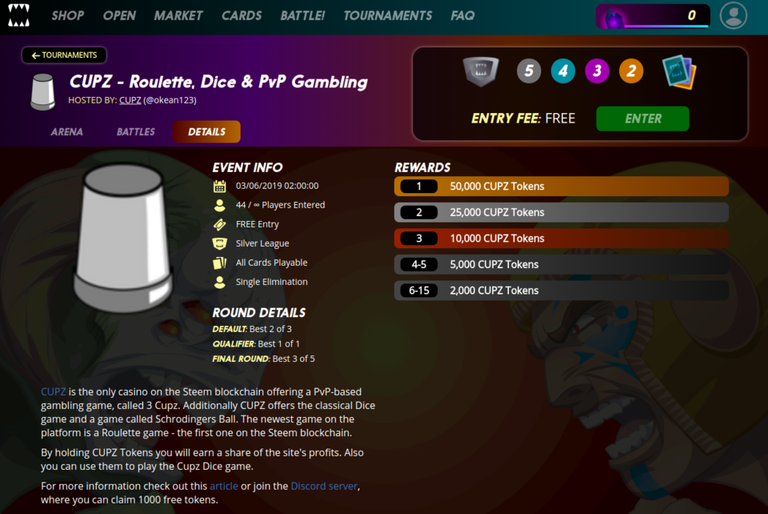Switch to the BATTLES tab
Image resolution: width=768 pixels, height=514 pixels.
[x=136, y=132]
